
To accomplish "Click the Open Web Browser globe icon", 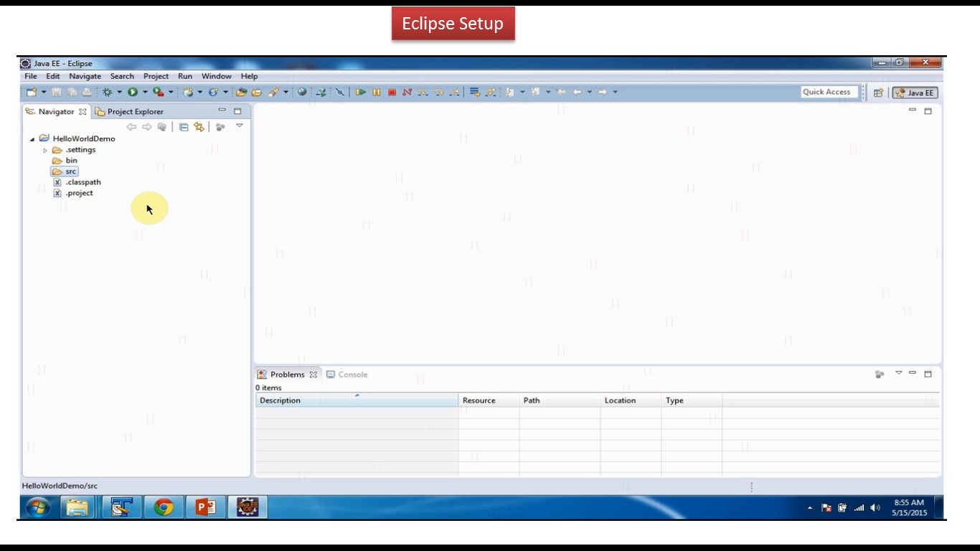I will (x=302, y=92).
